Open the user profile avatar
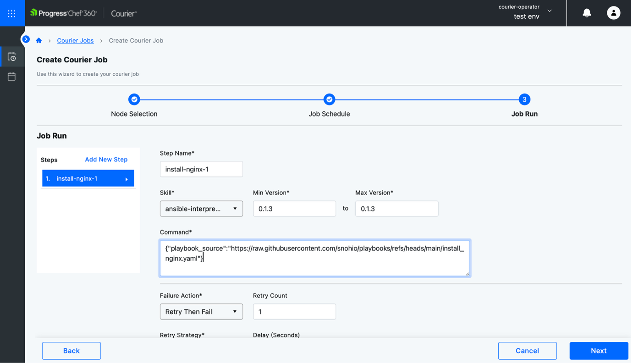 [613, 13]
